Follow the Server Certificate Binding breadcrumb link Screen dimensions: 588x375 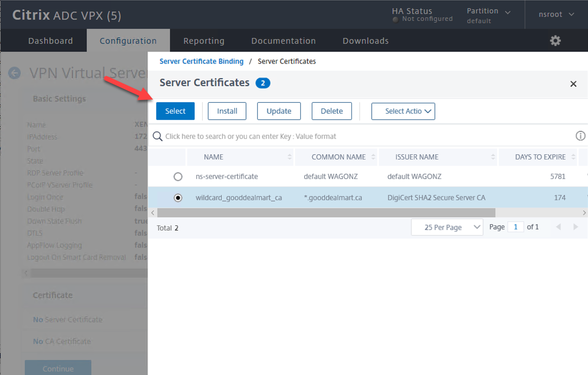(201, 61)
